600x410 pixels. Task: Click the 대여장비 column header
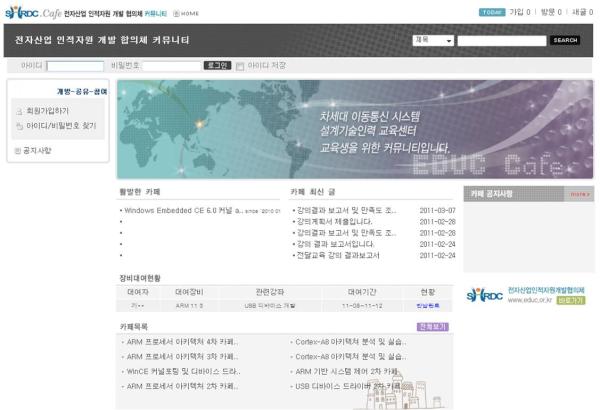tap(189, 292)
